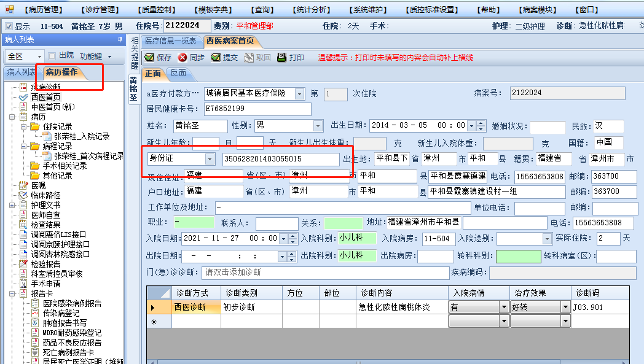The width and height of the screenshot is (644, 364).
Task: Open the 功能键 dropdown arrow
Action: 109,56
